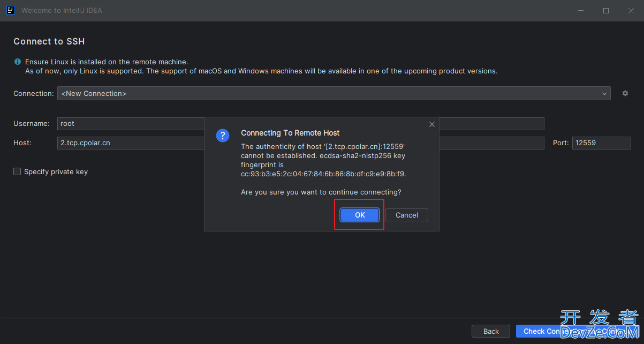
Task: Click the Back button
Action: (491, 331)
